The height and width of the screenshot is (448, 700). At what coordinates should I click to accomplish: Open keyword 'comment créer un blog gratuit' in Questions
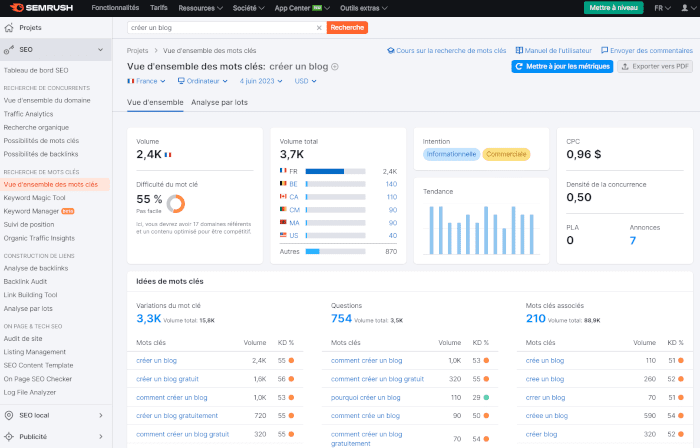(377, 379)
